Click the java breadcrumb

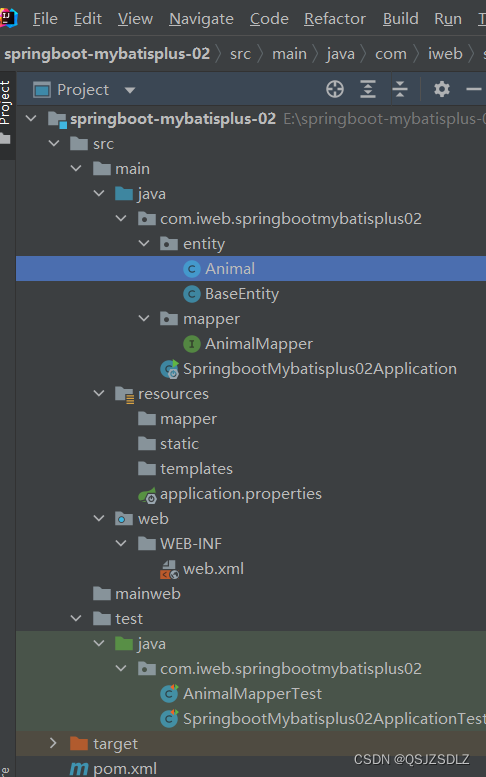point(340,54)
